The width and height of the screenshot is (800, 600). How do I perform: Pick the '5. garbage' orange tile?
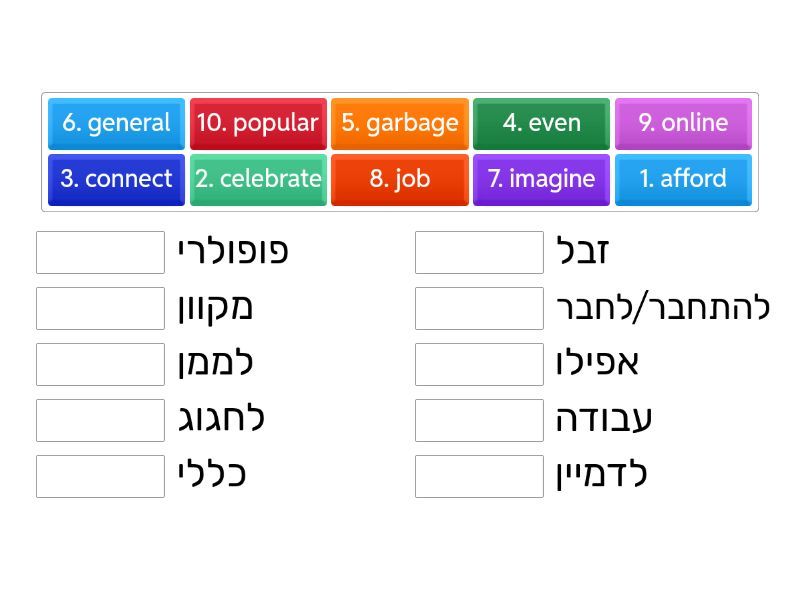click(x=400, y=123)
